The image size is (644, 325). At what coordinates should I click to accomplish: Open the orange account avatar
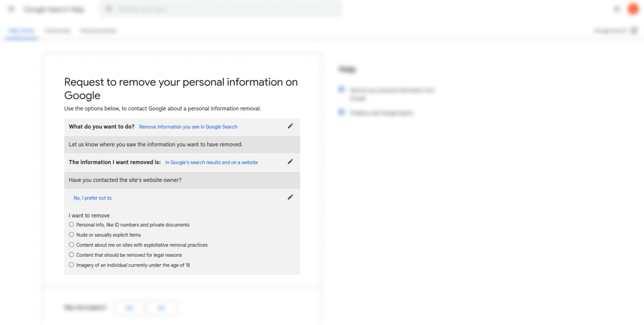[x=633, y=9]
